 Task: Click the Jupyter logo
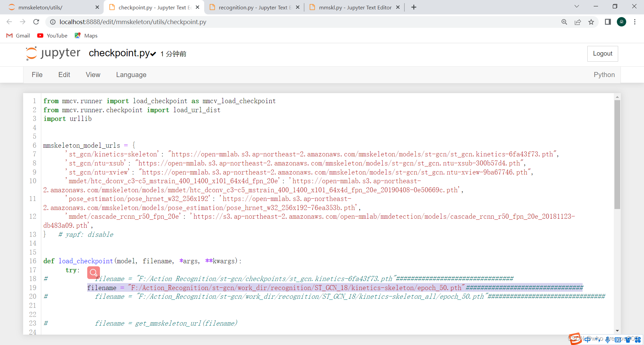tap(31, 53)
